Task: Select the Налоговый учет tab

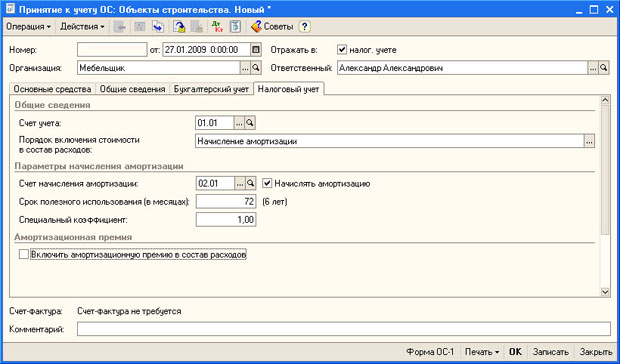Action: [x=288, y=89]
